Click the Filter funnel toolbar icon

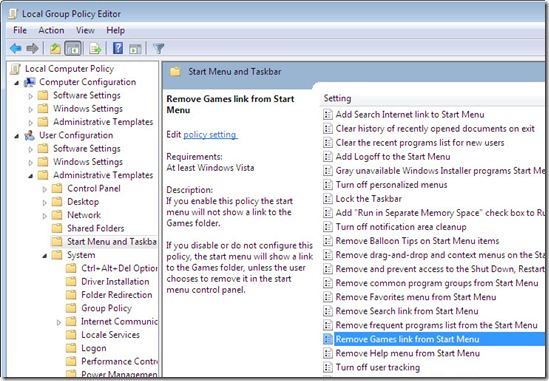(x=159, y=48)
